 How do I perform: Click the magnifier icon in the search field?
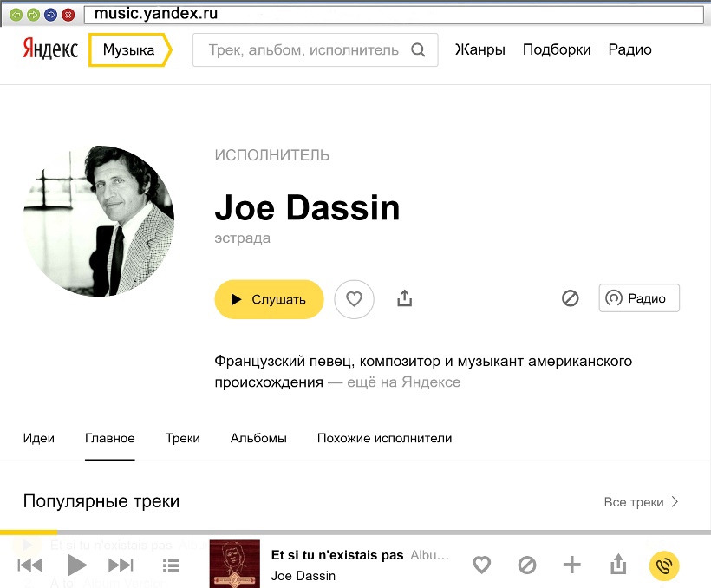coord(418,50)
